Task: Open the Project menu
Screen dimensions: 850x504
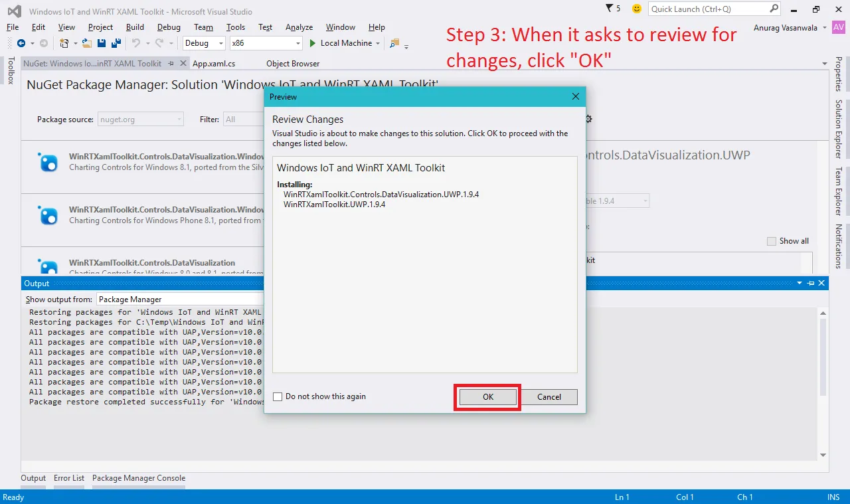Action: [100, 27]
